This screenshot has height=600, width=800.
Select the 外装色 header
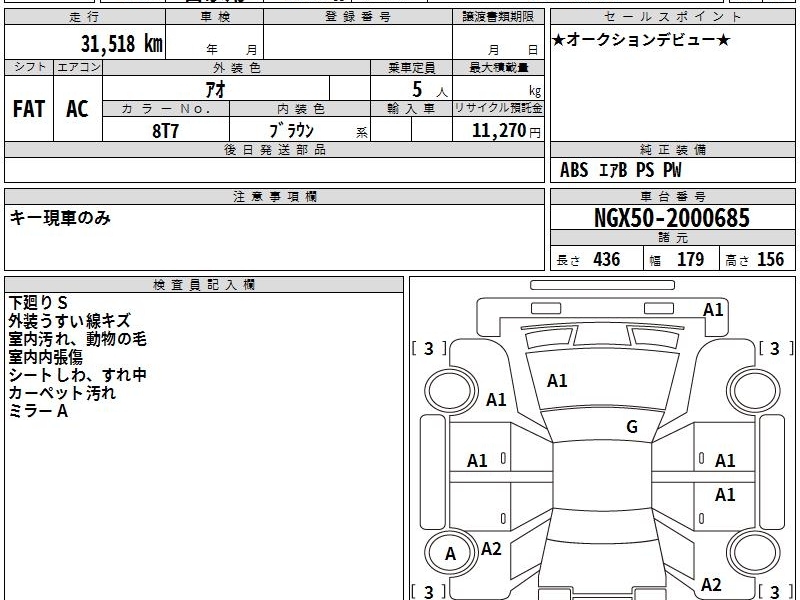[237, 67]
